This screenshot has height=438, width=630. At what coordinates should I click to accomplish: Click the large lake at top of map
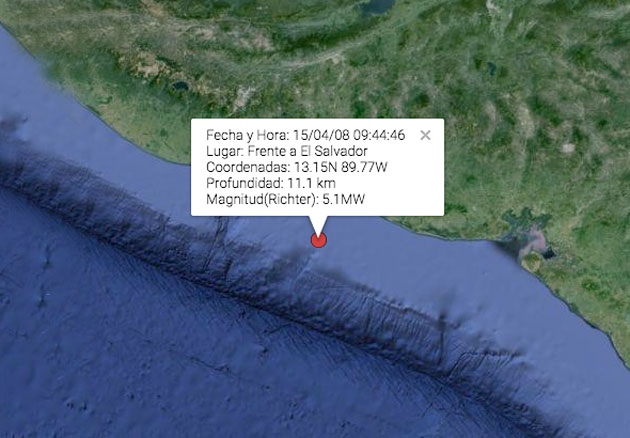click(x=378, y=7)
